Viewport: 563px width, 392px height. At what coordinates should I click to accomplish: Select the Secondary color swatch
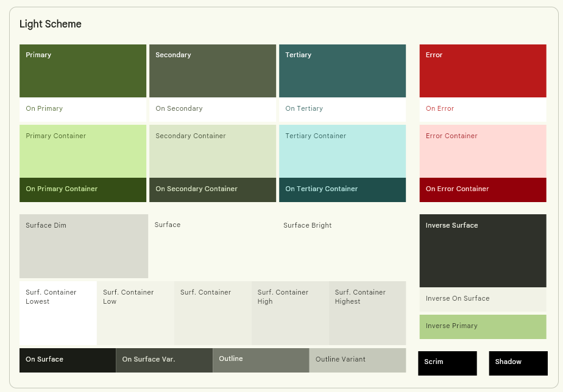pyautogui.click(x=213, y=71)
